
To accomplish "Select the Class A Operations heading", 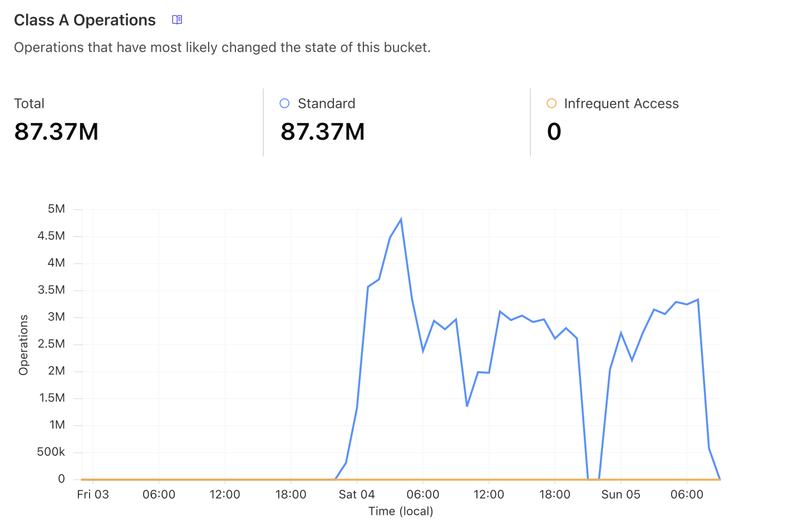I will [x=85, y=20].
